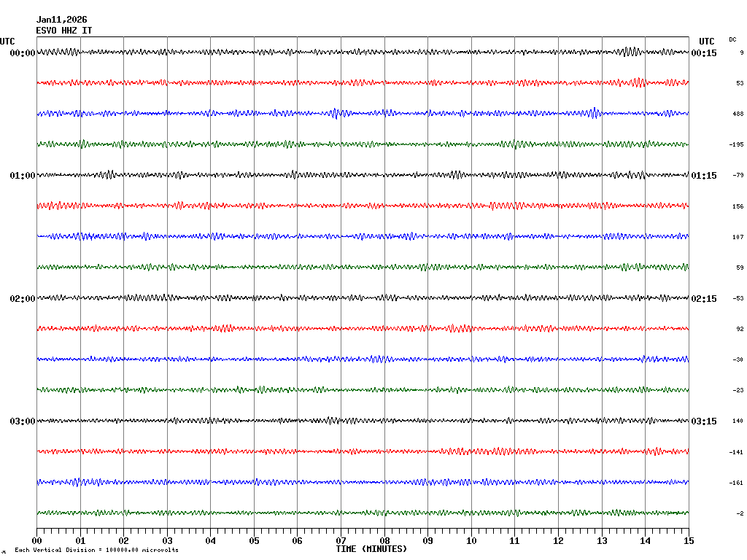This screenshot has width=747, height=560.
Task: Select the ESVO HHZ IT station label
Action: pyautogui.click(x=64, y=31)
